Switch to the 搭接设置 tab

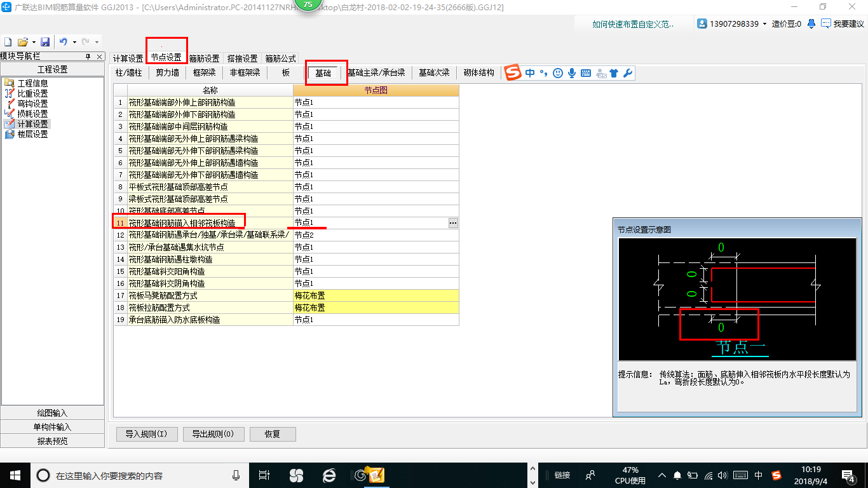[243, 58]
